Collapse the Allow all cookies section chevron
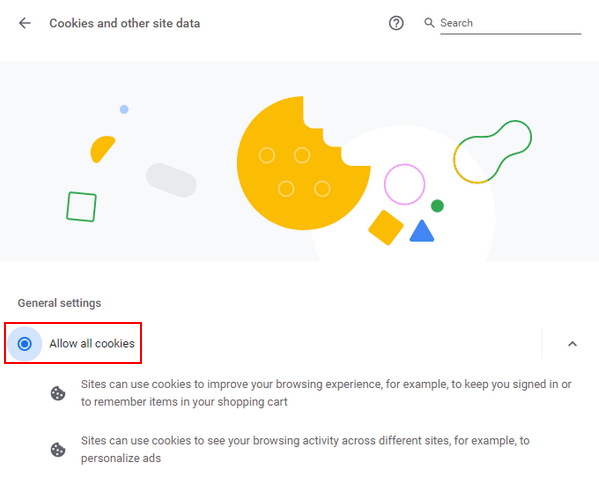The width and height of the screenshot is (599, 478). 572,344
